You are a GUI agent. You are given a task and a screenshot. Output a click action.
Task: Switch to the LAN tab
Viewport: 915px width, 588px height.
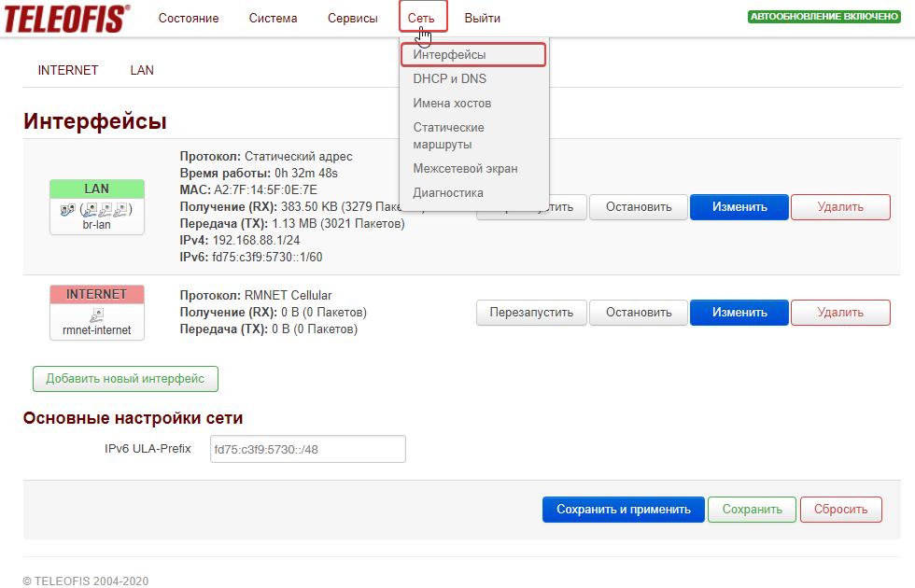point(142,70)
